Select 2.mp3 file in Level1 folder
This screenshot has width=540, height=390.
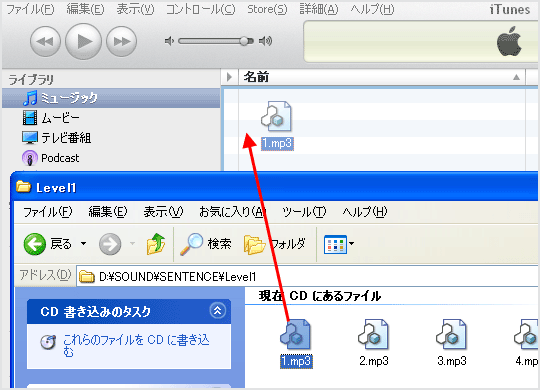[374, 343]
